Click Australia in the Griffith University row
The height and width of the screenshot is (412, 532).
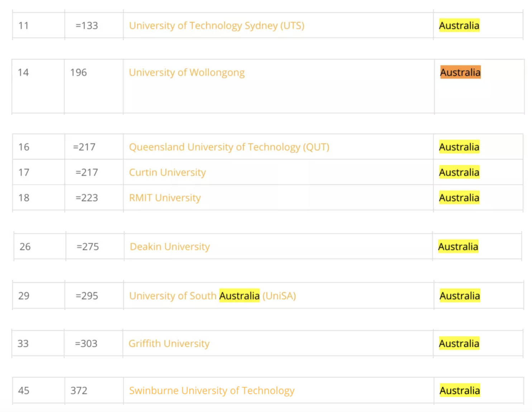(x=459, y=344)
